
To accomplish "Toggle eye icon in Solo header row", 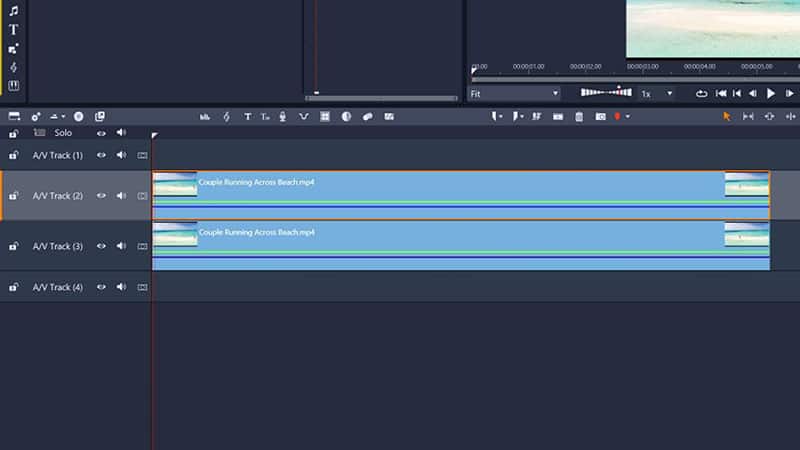I will [x=102, y=133].
